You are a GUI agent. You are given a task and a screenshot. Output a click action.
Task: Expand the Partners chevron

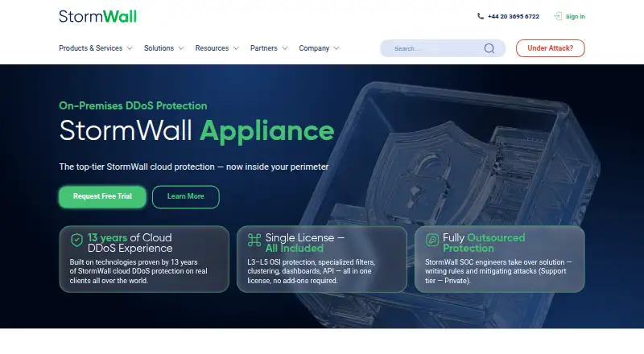click(x=285, y=48)
